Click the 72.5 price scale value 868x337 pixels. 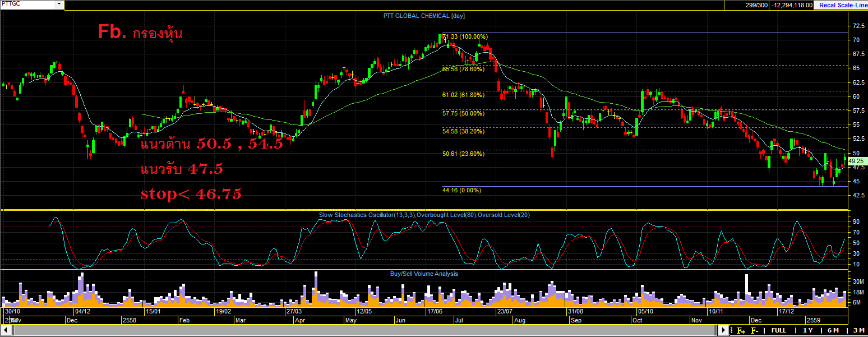(858, 26)
